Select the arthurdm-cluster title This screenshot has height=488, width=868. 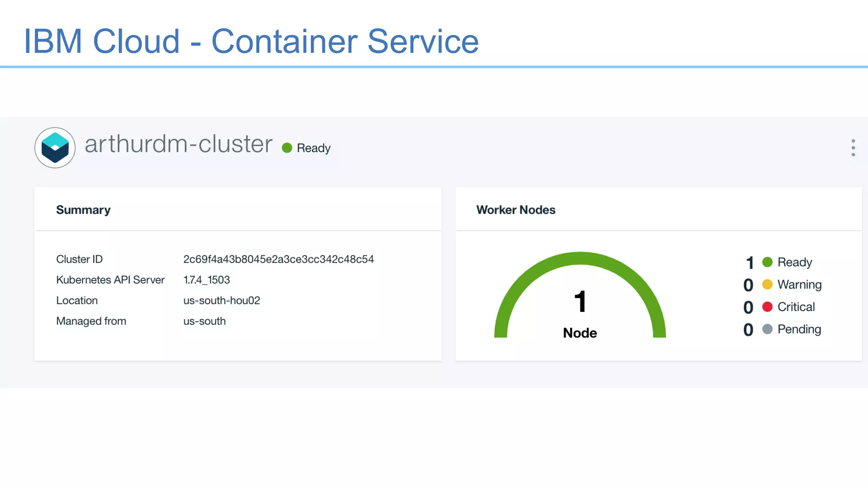click(x=178, y=144)
